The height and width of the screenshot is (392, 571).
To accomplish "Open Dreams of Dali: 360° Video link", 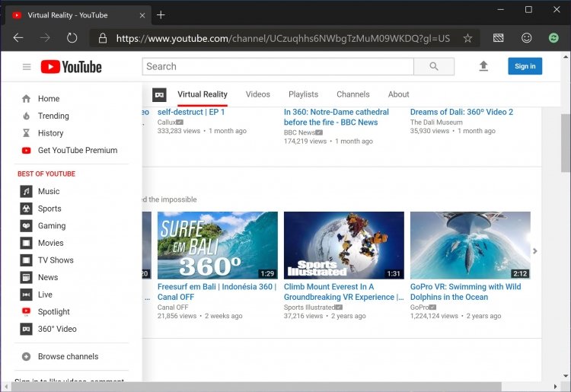I will [461, 112].
